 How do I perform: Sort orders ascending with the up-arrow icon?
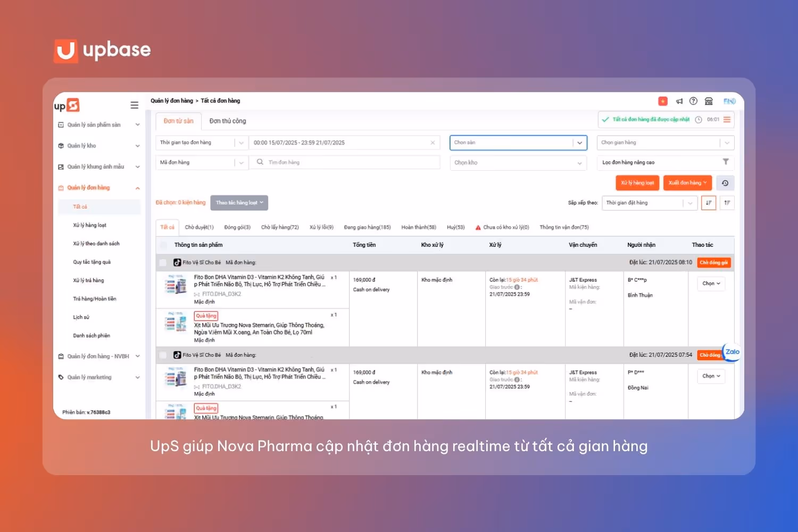pyautogui.click(x=727, y=203)
